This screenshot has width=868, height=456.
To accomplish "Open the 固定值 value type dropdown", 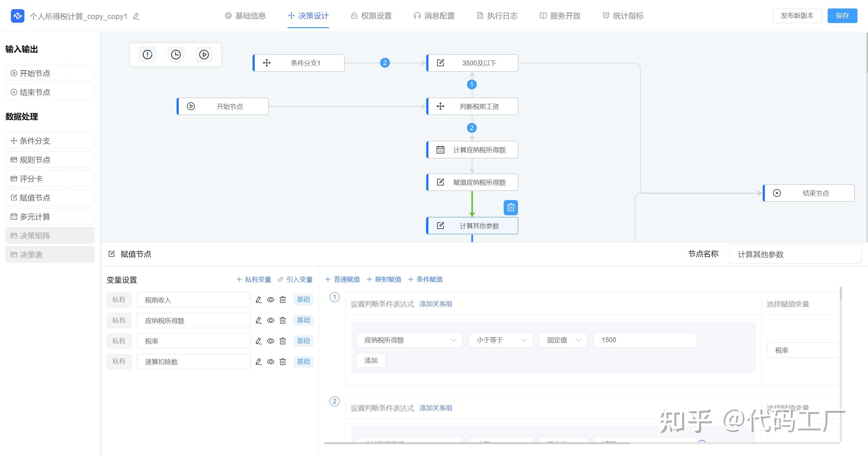I will click(x=563, y=340).
